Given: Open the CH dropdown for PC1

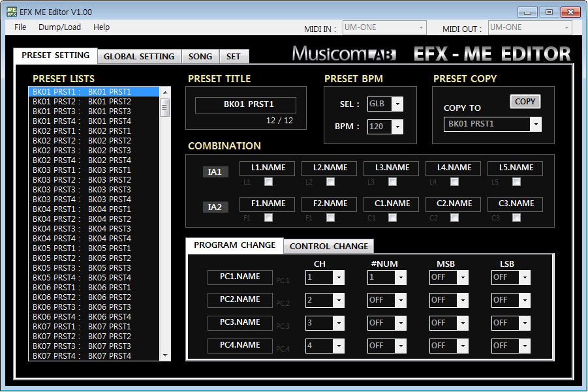Looking at the screenshot, I should pos(339,277).
